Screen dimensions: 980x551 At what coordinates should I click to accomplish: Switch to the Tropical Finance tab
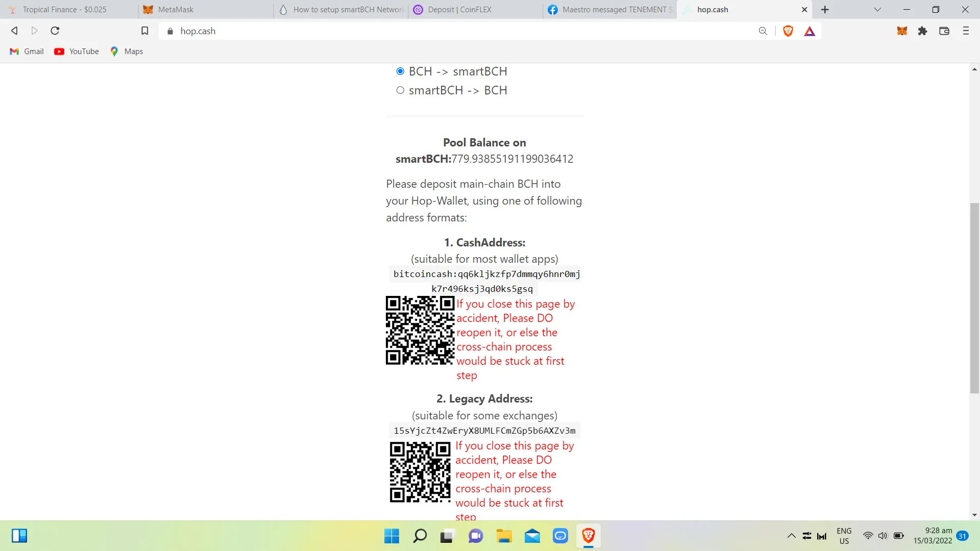click(x=68, y=9)
